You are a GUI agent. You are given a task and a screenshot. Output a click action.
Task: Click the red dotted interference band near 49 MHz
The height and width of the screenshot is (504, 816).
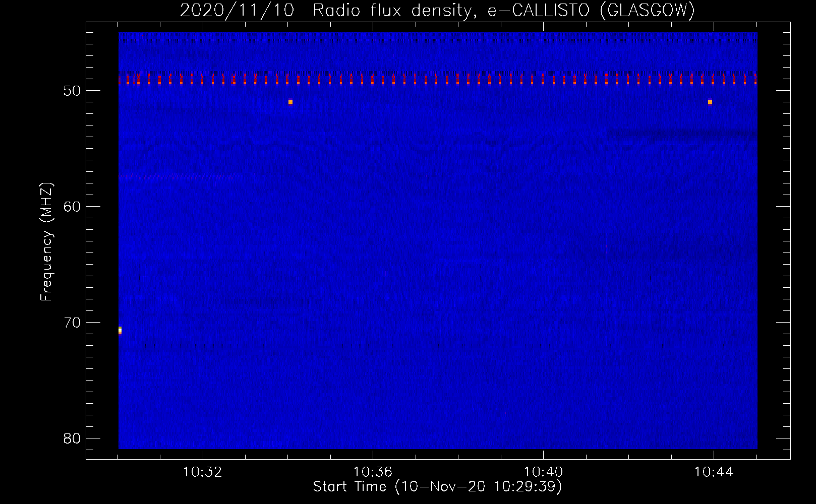(x=437, y=80)
